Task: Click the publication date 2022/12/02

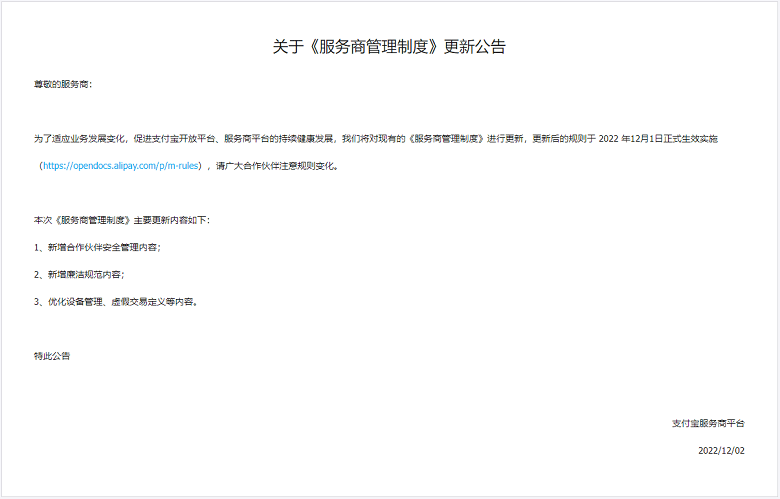Action: [x=721, y=450]
